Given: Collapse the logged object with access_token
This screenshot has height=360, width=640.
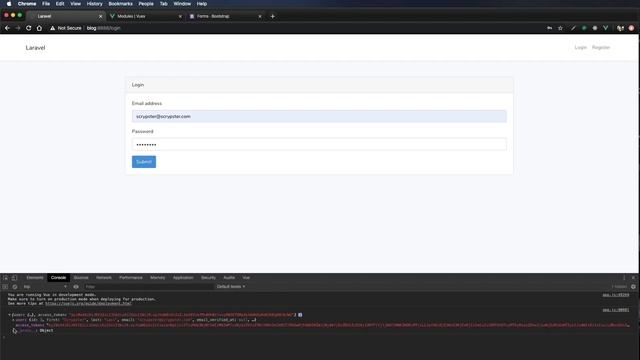Looking at the screenshot, I should 9,315.
